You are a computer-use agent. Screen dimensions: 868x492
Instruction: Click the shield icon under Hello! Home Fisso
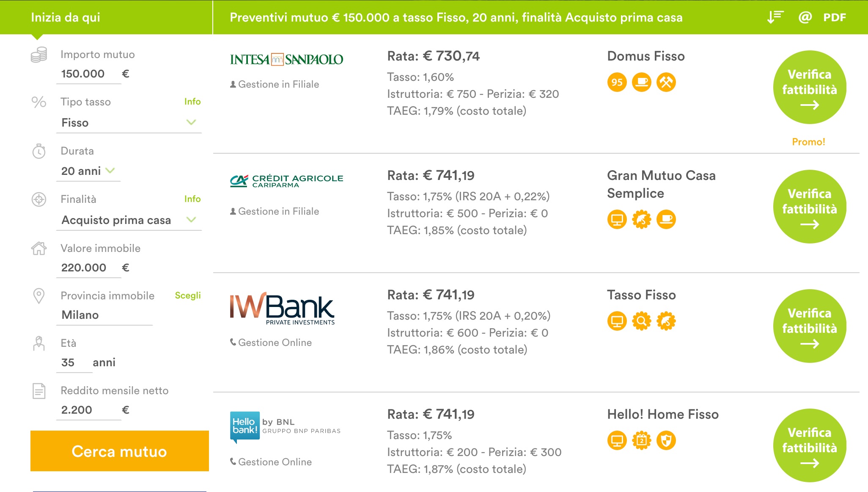pos(666,440)
